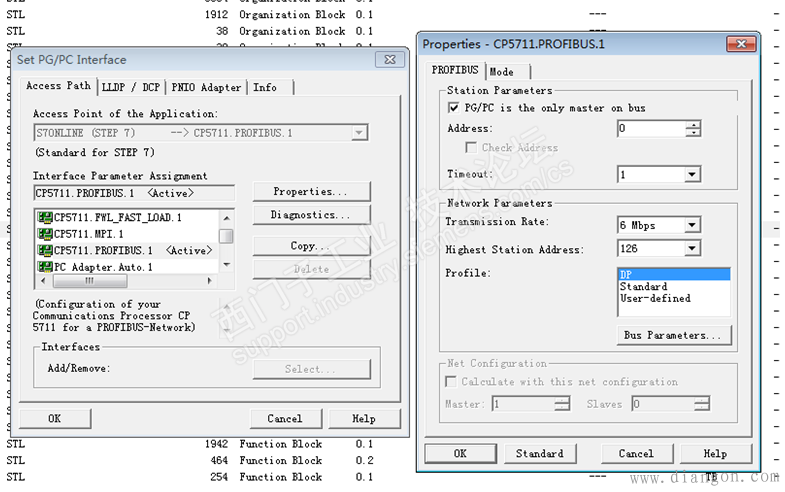Viewport: 785px width, 492px height.
Task: Close the Set PG/PC Interface dialog
Action: pos(389,60)
